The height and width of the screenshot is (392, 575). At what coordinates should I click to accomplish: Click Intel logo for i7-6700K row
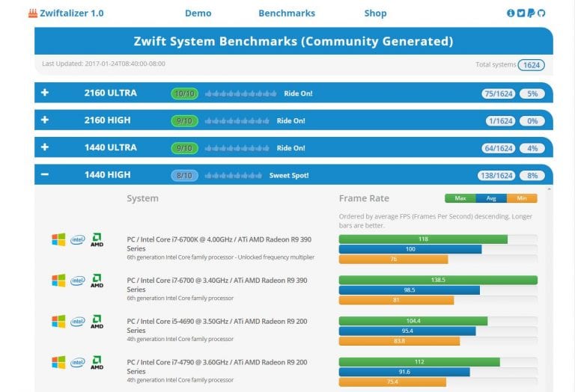click(78, 239)
